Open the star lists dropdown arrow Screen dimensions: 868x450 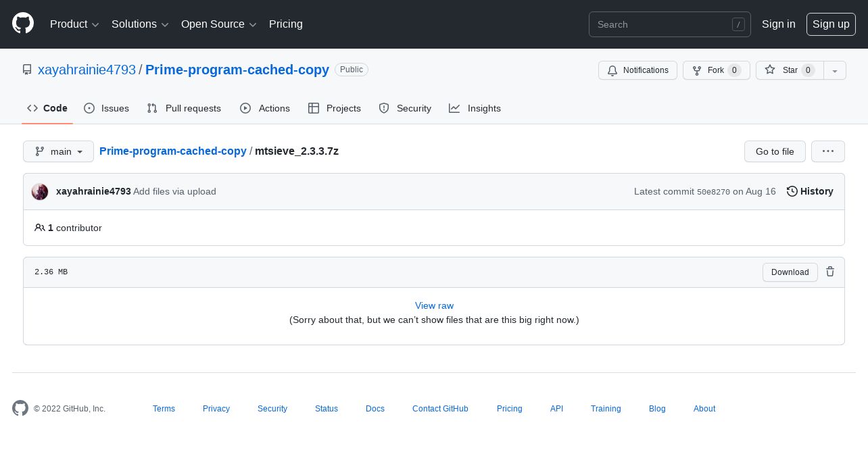[835, 70]
